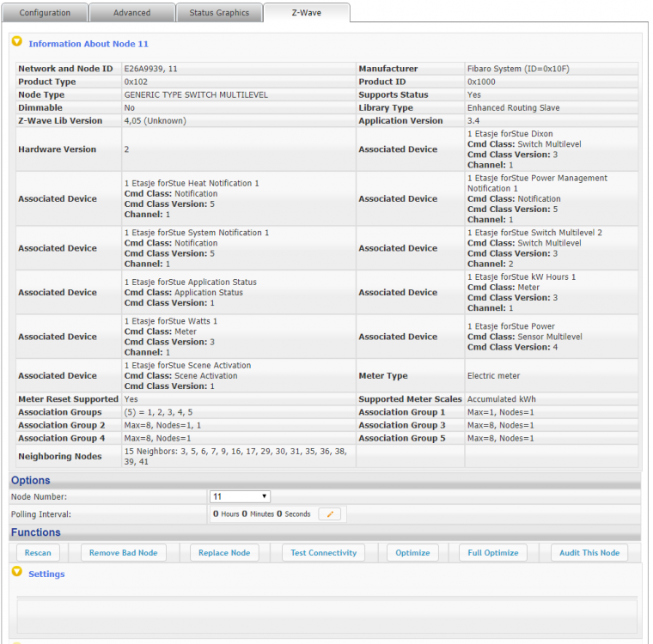The height and width of the screenshot is (644, 653).
Task: Click the Optimize button
Action: point(412,553)
